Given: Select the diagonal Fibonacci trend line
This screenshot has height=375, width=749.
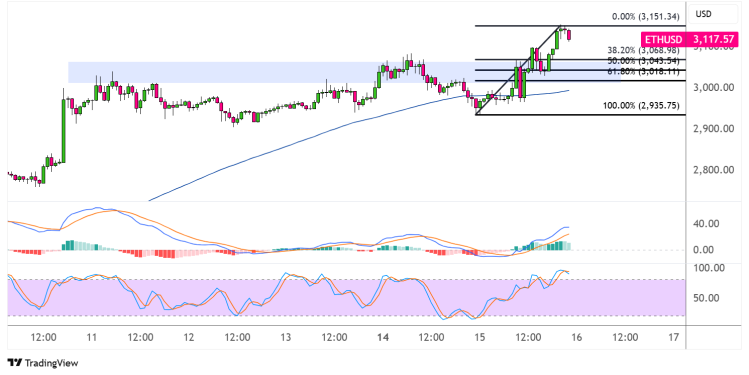Looking at the screenshot, I should click(x=518, y=71).
